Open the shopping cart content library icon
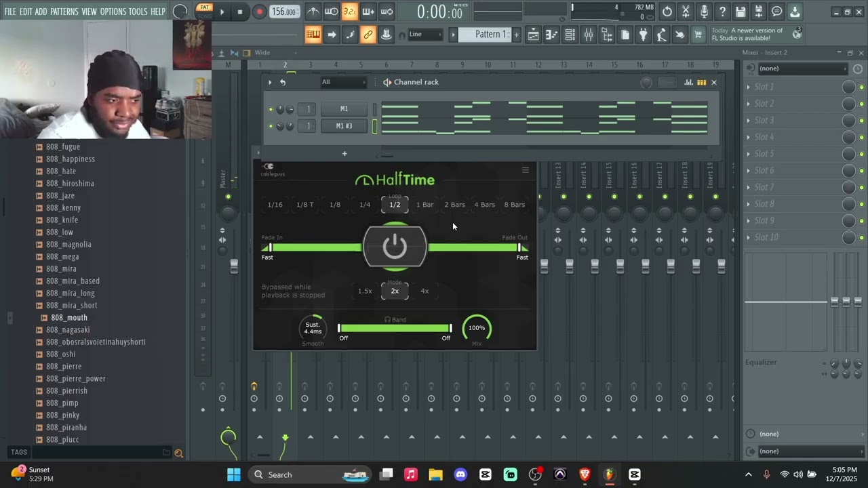 698,35
